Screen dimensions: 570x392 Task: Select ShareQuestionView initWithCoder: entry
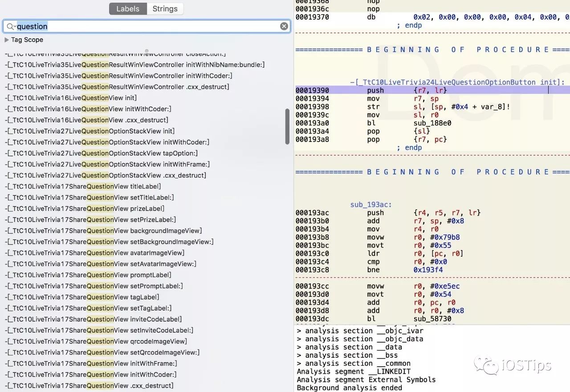[91, 375]
